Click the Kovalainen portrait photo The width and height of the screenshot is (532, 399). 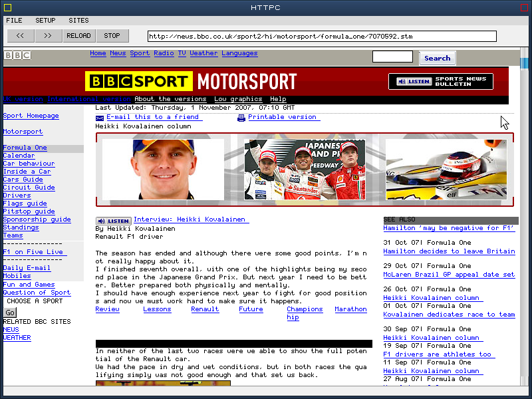[x=163, y=170]
